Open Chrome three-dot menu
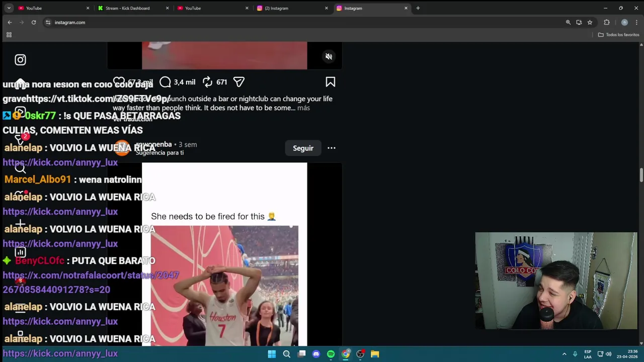The height and width of the screenshot is (362, 644). (637, 22)
